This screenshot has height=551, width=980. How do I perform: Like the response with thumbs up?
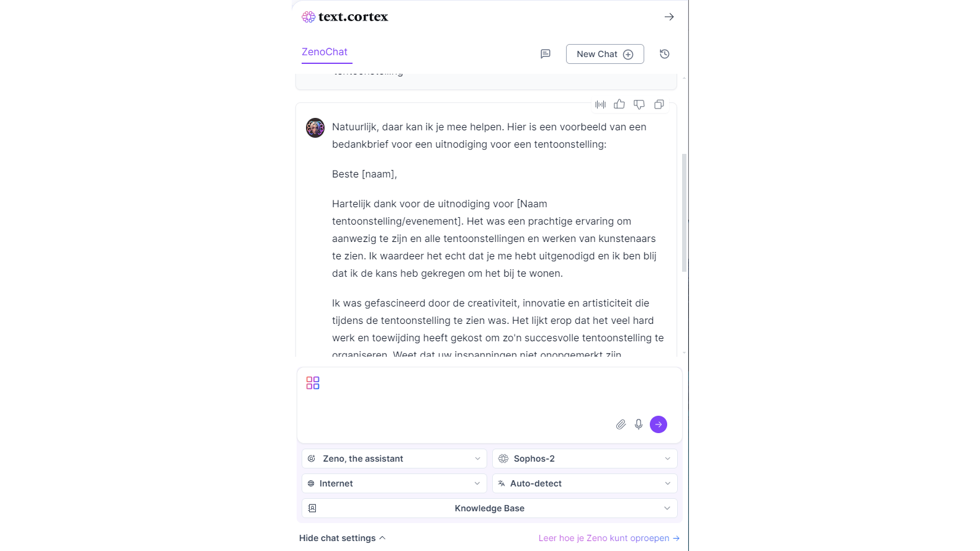(619, 104)
